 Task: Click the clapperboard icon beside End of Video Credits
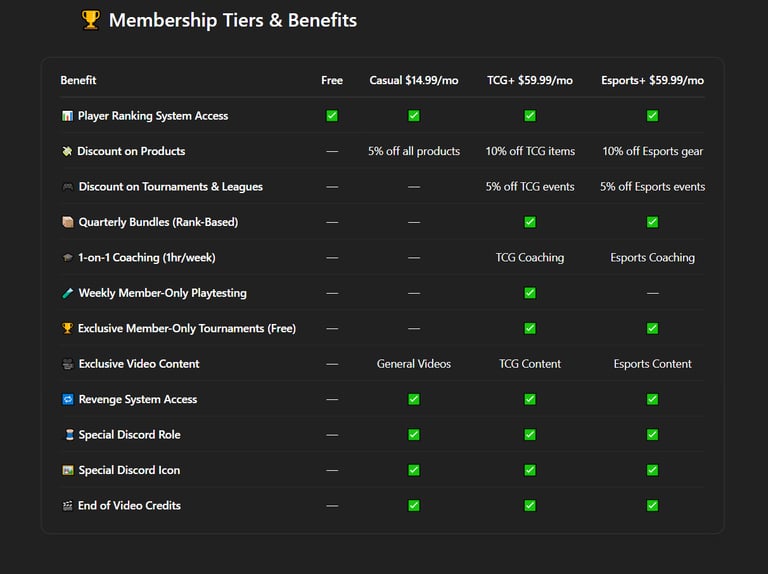click(x=67, y=506)
